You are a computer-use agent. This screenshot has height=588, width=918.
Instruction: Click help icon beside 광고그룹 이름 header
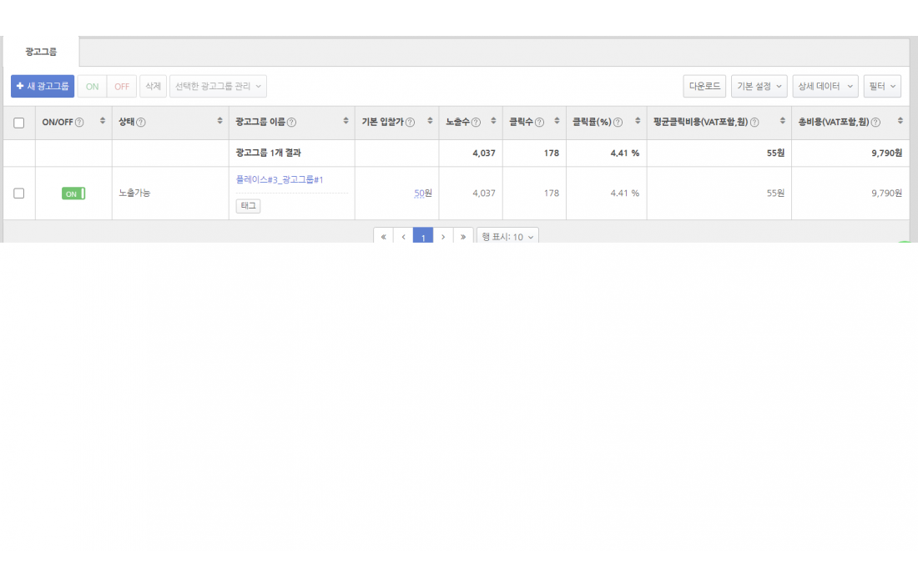[x=290, y=123]
